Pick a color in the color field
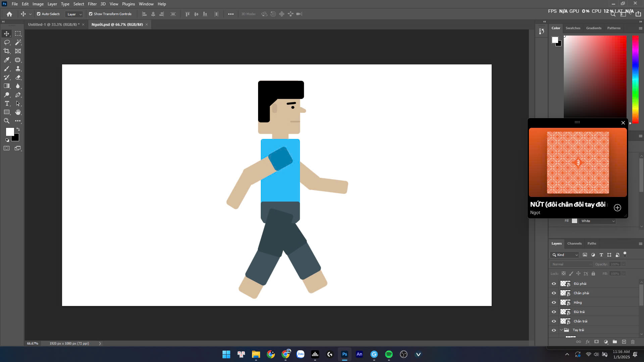644x362 pixels. (x=595, y=76)
